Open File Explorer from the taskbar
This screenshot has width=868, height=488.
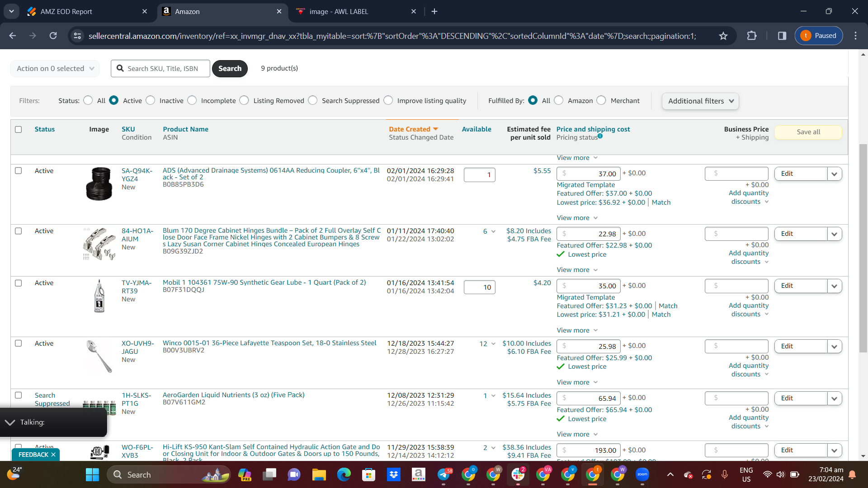click(319, 474)
